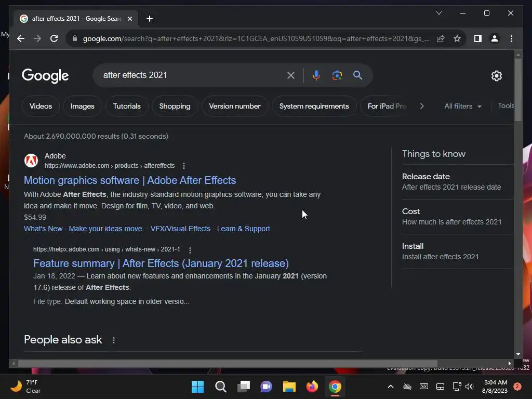Expand Cost in Things to know
532x399 pixels.
point(457,217)
